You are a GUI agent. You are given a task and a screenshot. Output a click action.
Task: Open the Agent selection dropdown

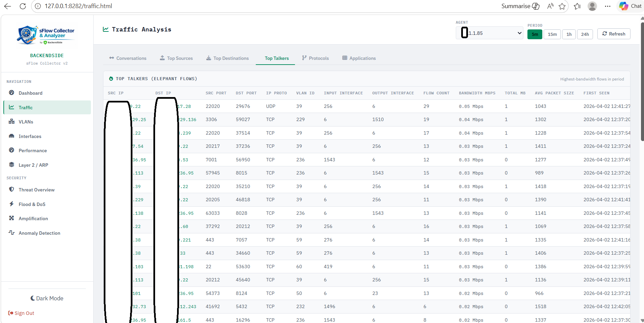(x=490, y=33)
